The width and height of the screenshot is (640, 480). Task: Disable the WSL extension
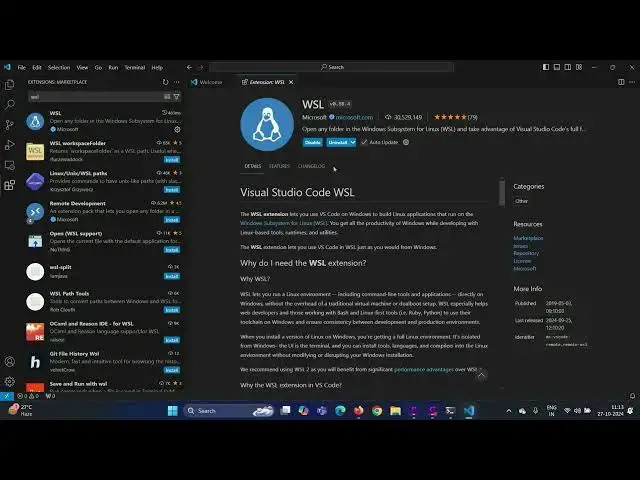pyautogui.click(x=313, y=142)
